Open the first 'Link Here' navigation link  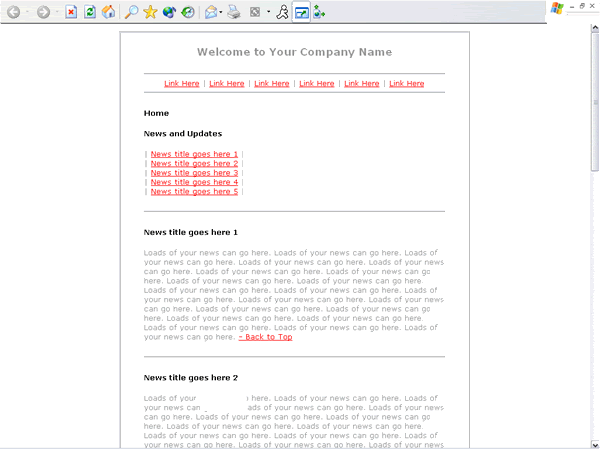181,84
